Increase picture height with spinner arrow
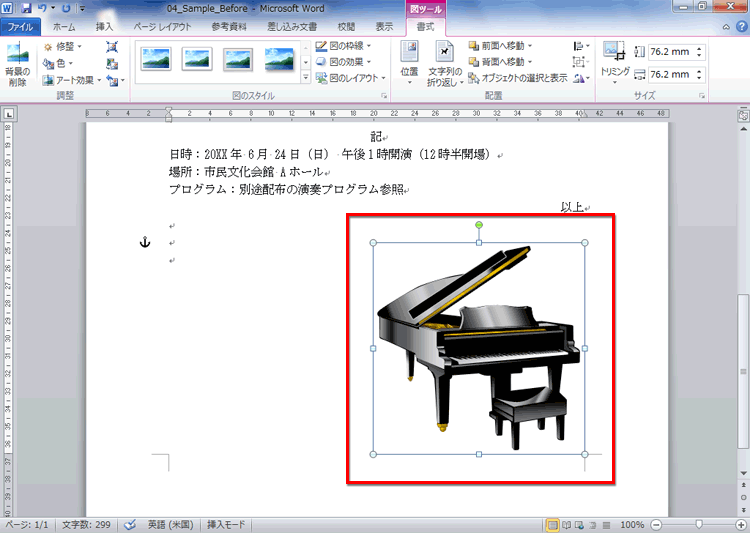This screenshot has width=750, height=533. pos(699,48)
